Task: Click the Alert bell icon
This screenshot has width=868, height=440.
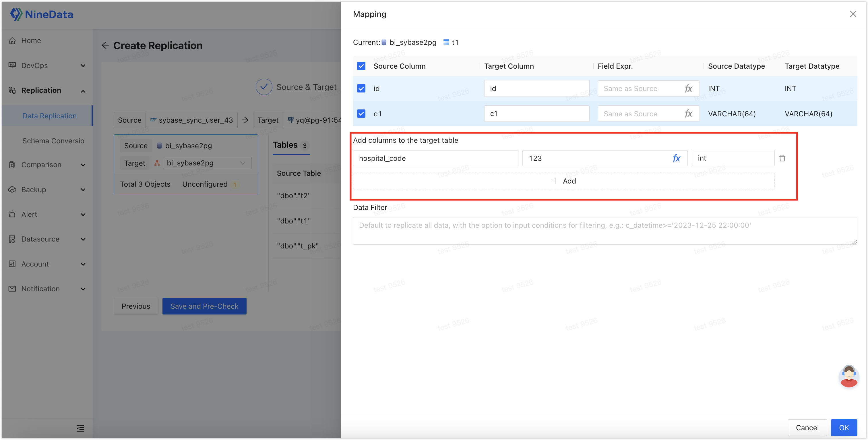Action: coord(12,214)
